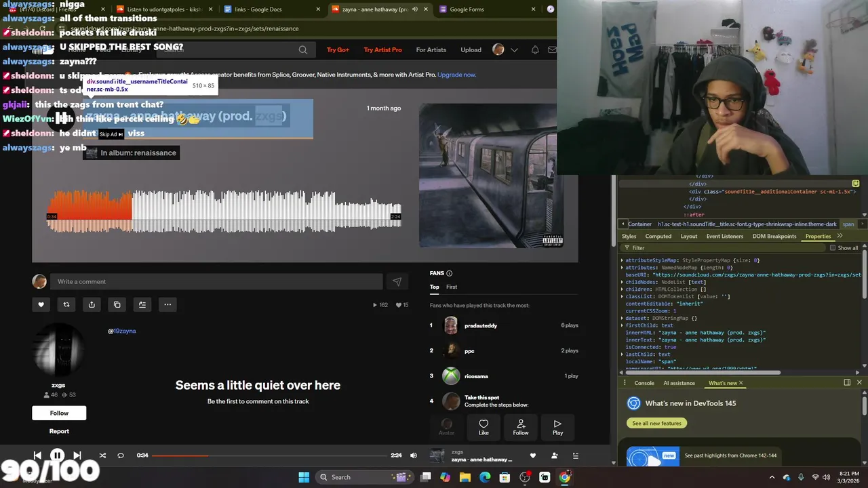Follow zxgs with the white Follow button
Image resolution: width=868 pixels, height=488 pixels.
click(x=59, y=413)
